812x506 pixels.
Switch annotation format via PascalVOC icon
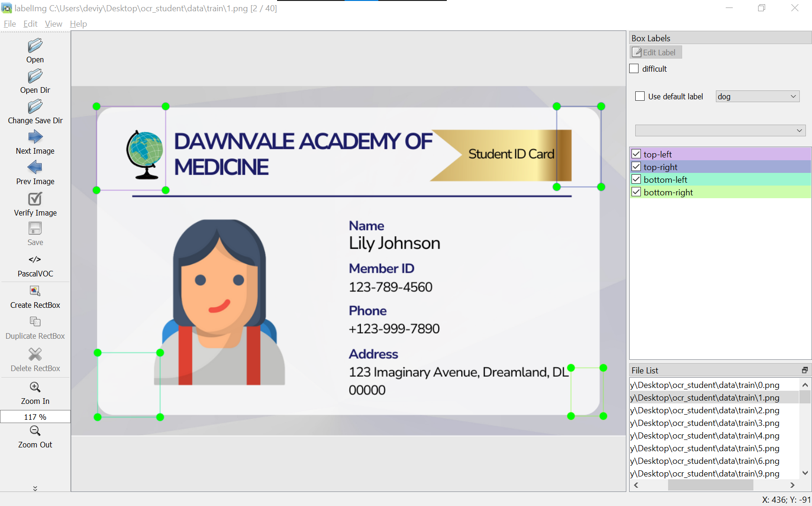pyautogui.click(x=35, y=259)
